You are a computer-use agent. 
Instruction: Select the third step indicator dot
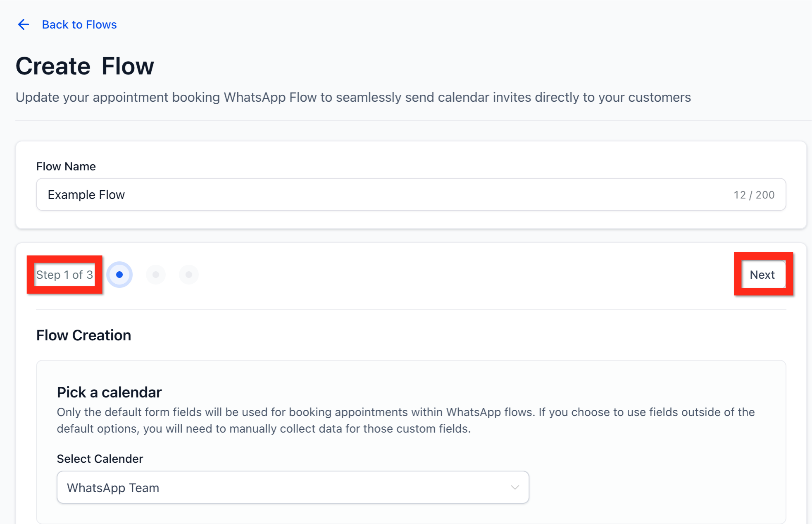189,275
